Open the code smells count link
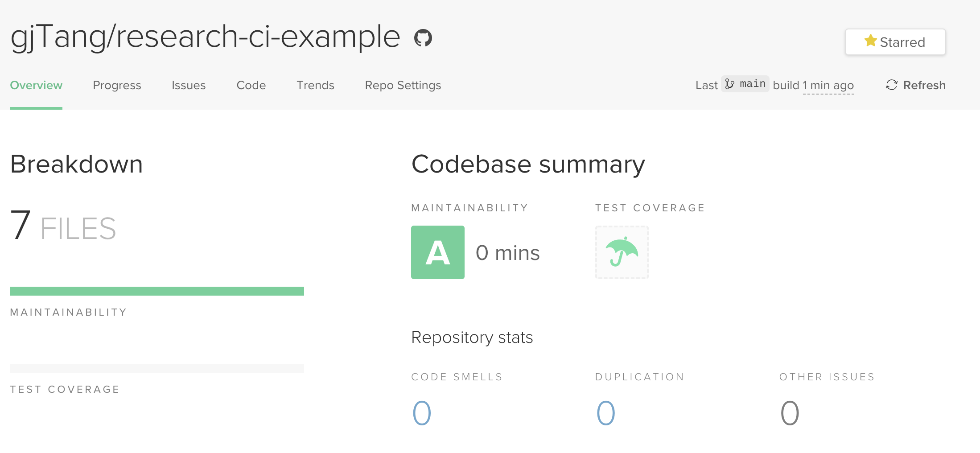The height and width of the screenshot is (453, 980). click(422, 412)
